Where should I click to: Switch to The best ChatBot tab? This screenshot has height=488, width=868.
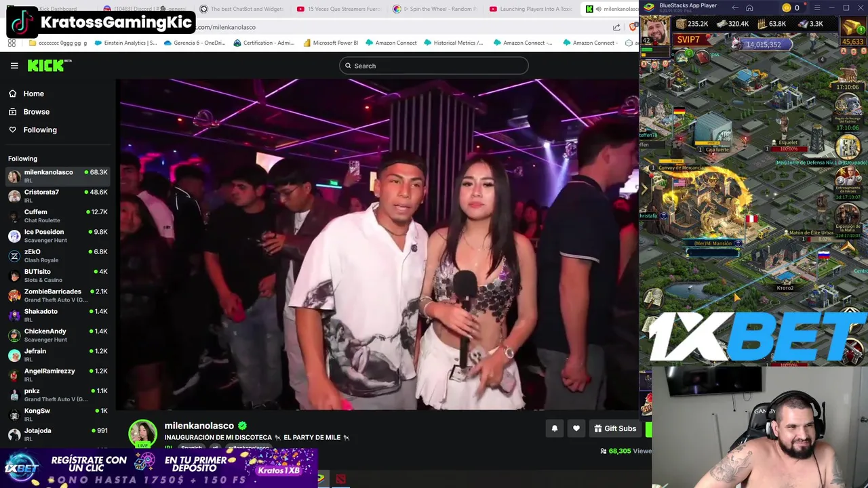[241, 9]
